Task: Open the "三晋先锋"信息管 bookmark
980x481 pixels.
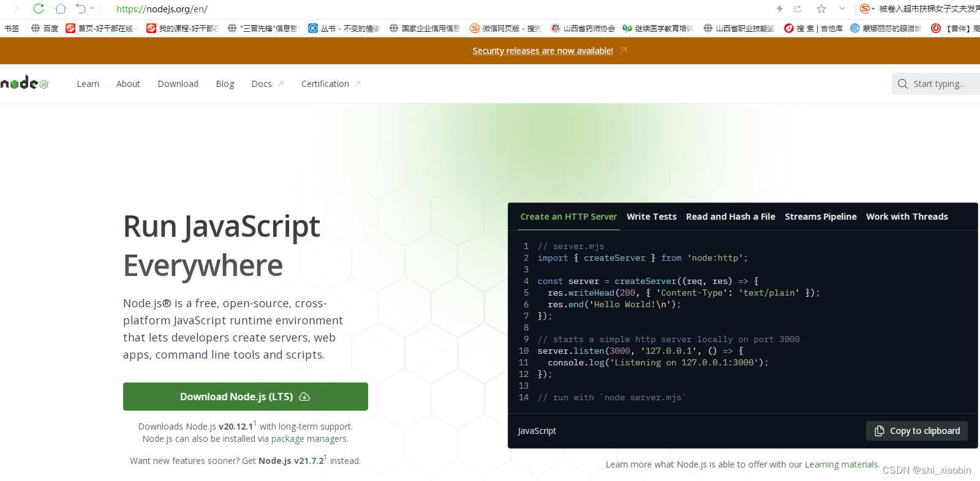Action: click(263, 28)
